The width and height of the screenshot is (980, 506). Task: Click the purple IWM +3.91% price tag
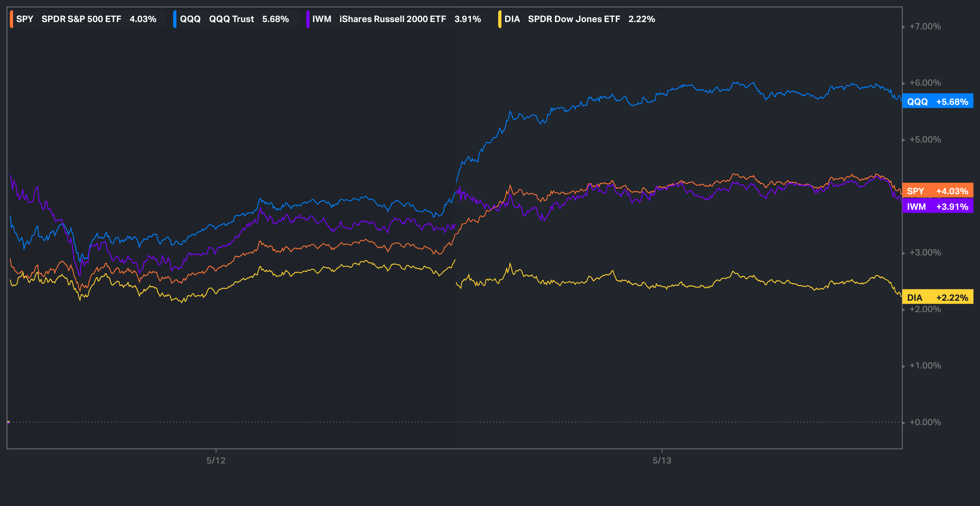[938, 206]
